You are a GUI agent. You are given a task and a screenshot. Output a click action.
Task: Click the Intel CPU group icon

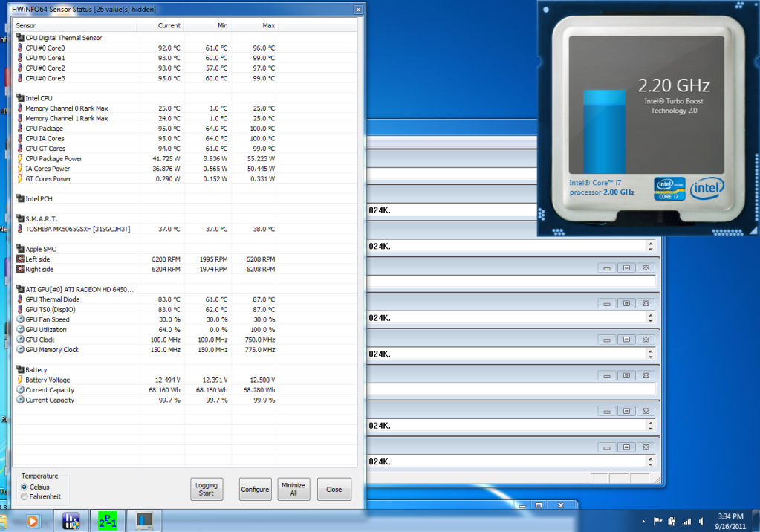click(x=20, y=98)
